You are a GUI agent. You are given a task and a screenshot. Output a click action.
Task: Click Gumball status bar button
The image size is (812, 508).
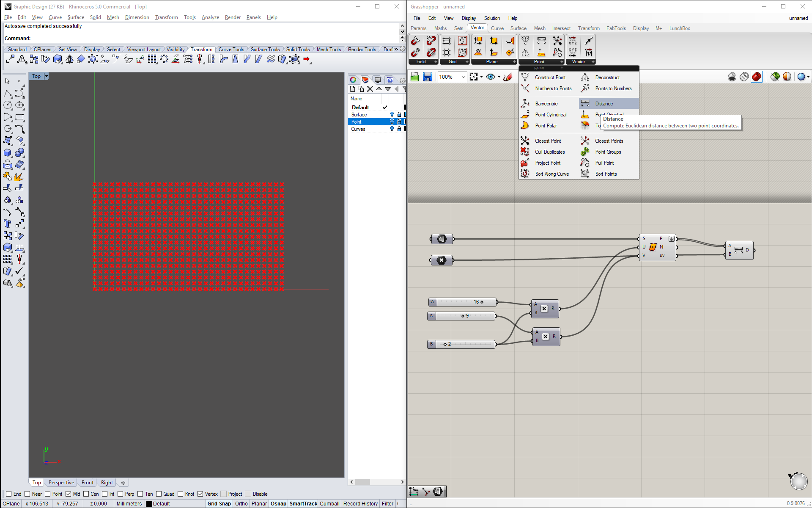point(329,503)
